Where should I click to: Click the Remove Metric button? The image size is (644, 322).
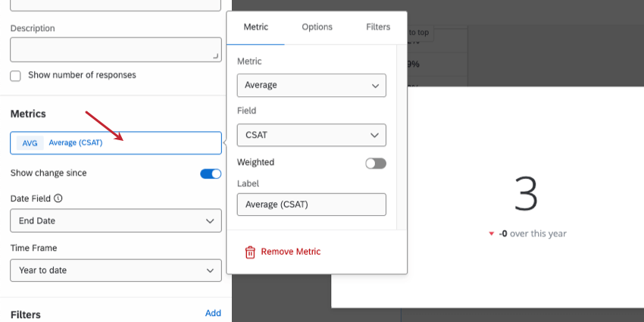click(290, 252)
